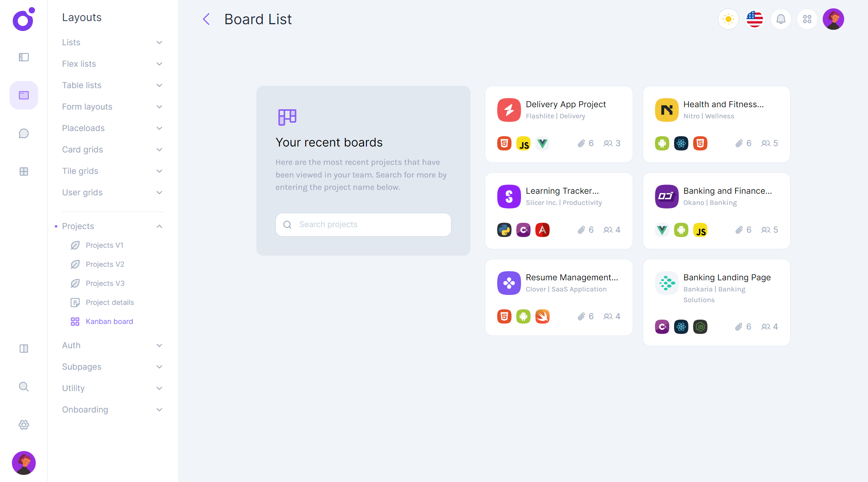Viewport: 868px width, 482px height.
Task: Open settings via the gear icon
Action: tap(23, 425)
